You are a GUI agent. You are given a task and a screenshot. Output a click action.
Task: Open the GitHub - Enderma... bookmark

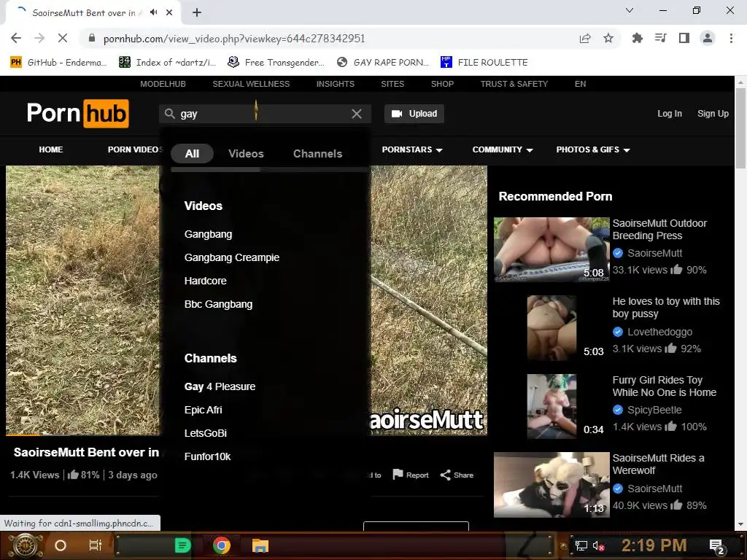pyautogui.click(x=58, y=63)
